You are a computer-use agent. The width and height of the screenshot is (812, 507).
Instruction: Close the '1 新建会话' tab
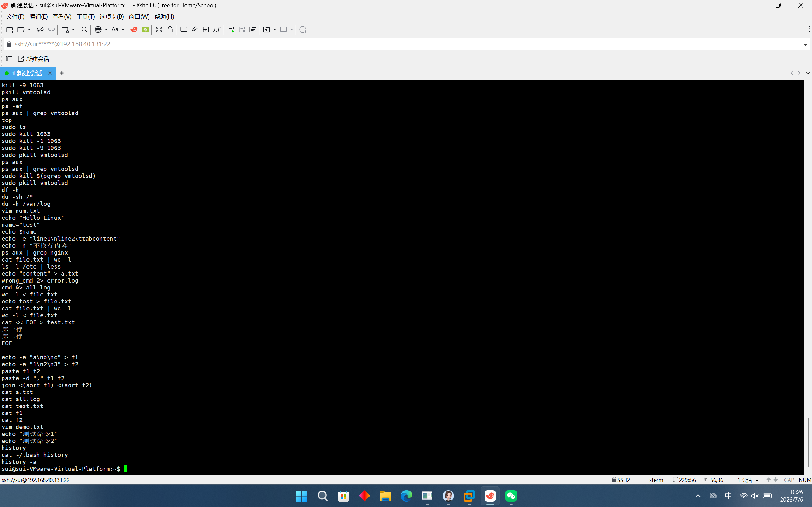(50, 73)
